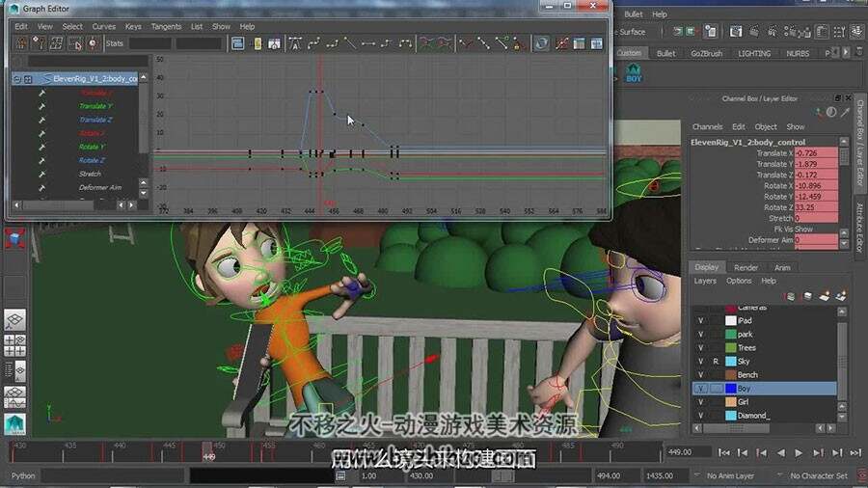This screenshot has height=488, width=868.
Task: Toggle visibility of the Diamond_ layer
Action: tap(701, 416)
